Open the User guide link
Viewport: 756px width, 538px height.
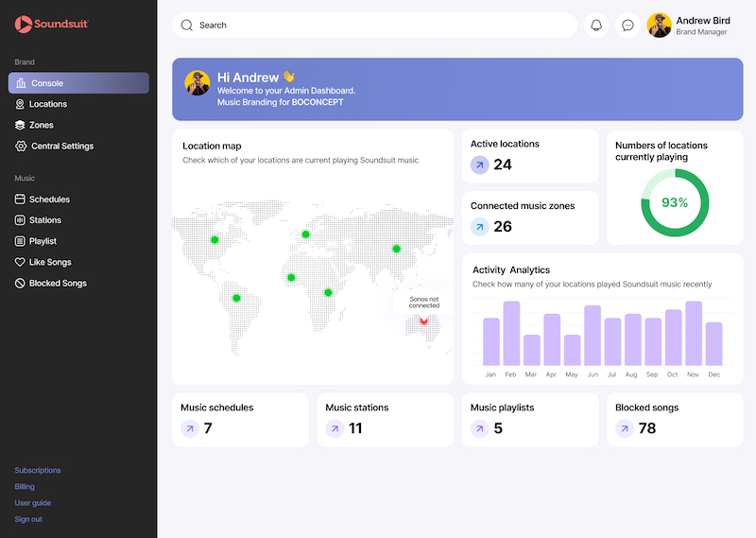[33, 503]
